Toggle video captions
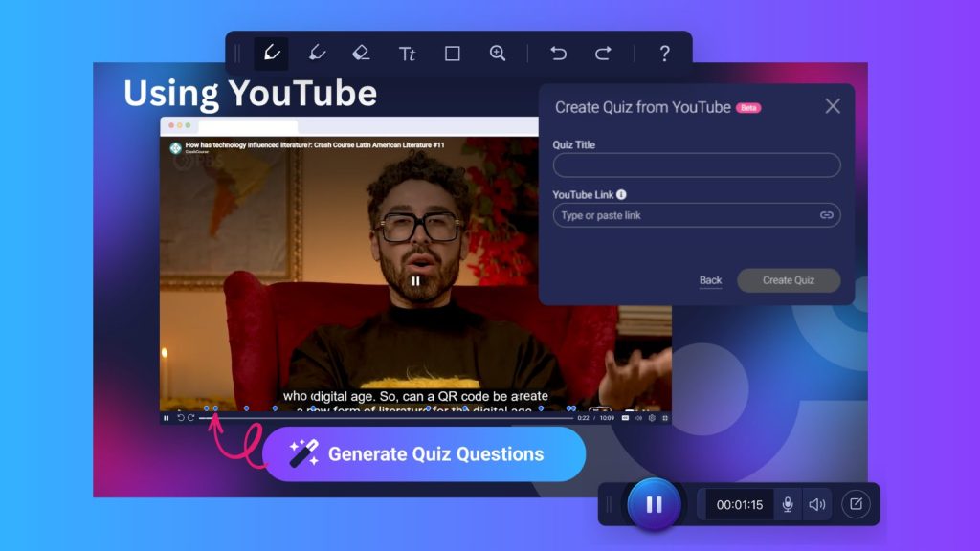 (625, 418)
